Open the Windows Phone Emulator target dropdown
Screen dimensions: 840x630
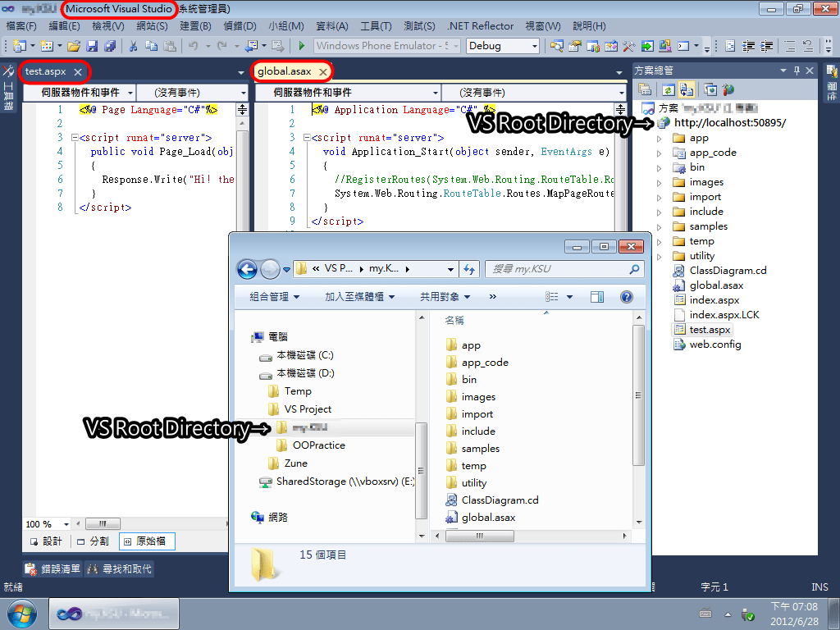click(x=456, y=46)
